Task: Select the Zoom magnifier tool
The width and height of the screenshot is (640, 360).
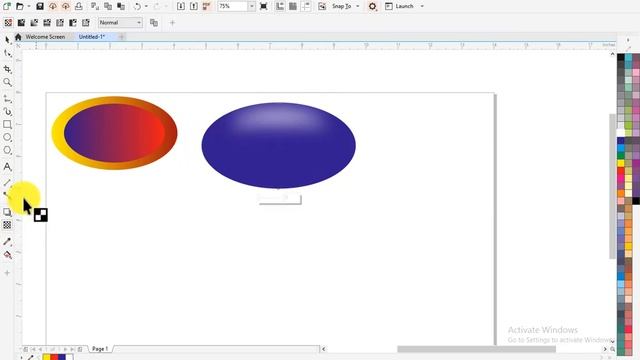Action: point(7,82)
